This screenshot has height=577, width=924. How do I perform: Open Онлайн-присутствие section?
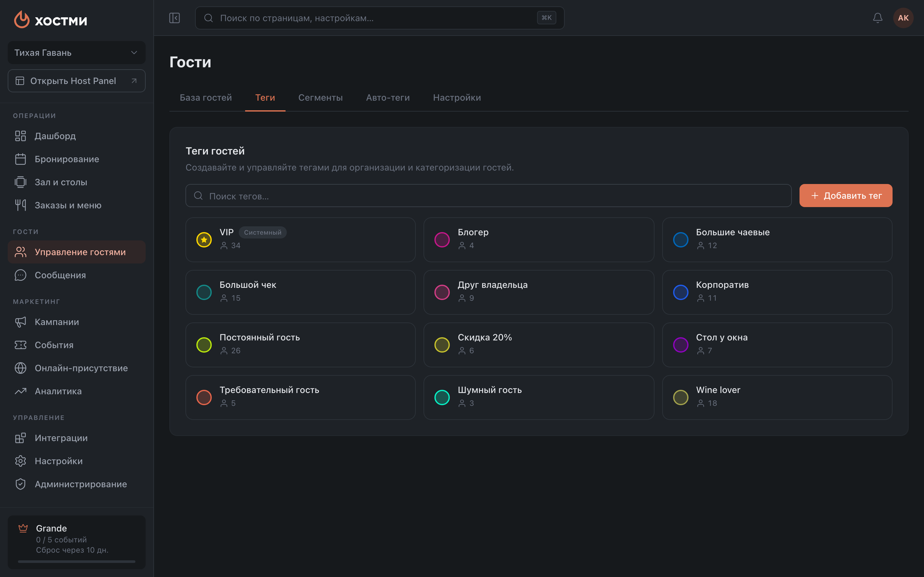pyautogui.click(x=76, y=368)
